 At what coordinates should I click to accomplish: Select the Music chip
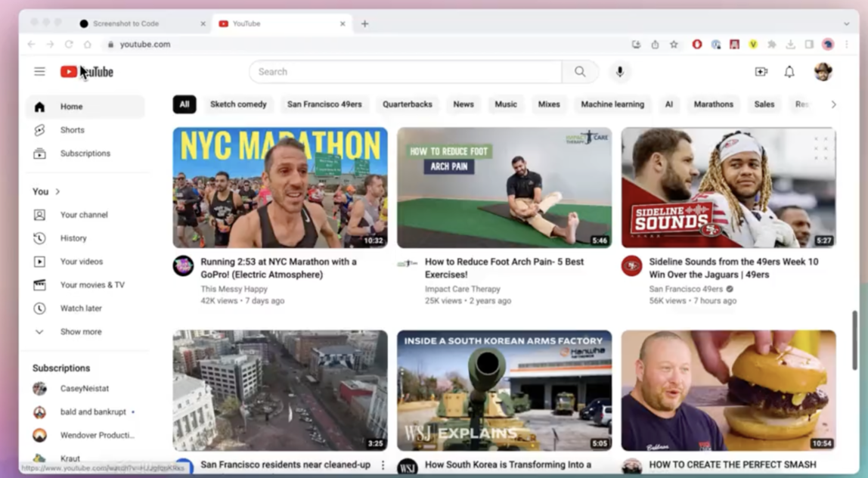point(505,104)
